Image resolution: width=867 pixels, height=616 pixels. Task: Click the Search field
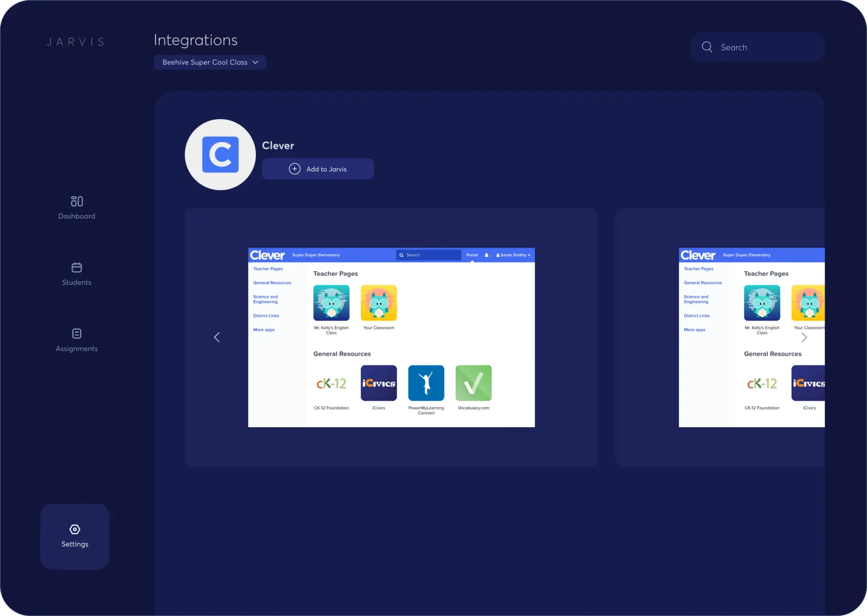[757, 47]
